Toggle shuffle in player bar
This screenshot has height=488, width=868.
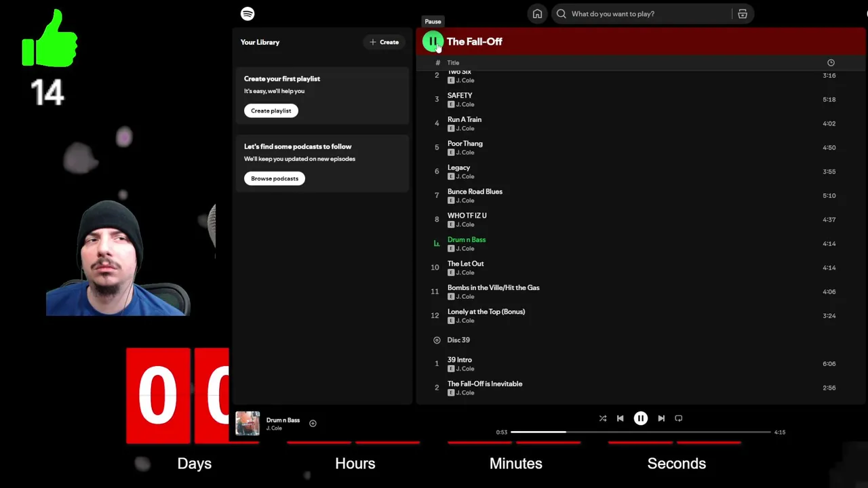(x=603, y=418)
